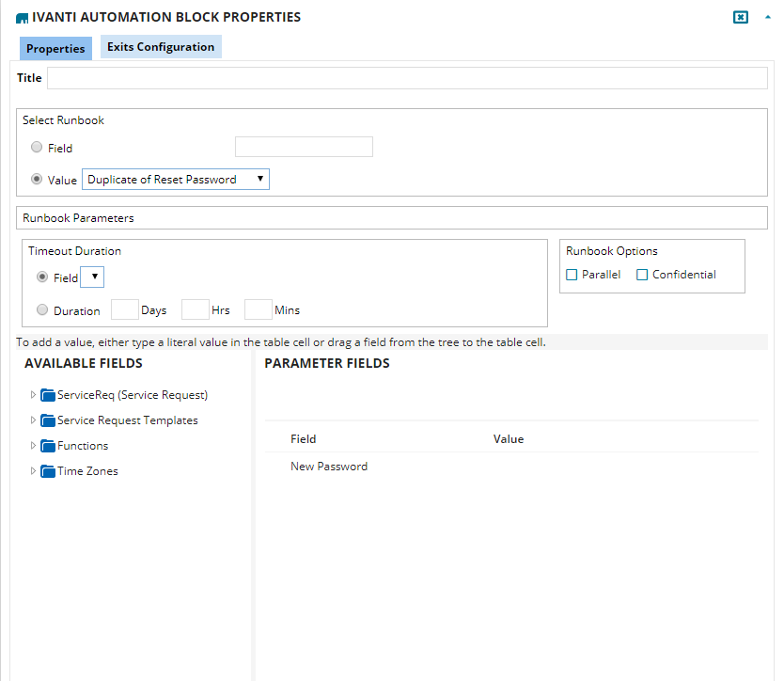The height and width of the screenshot is (681, 784).
Task: Click the Field column header
Action: pos(304,439)
